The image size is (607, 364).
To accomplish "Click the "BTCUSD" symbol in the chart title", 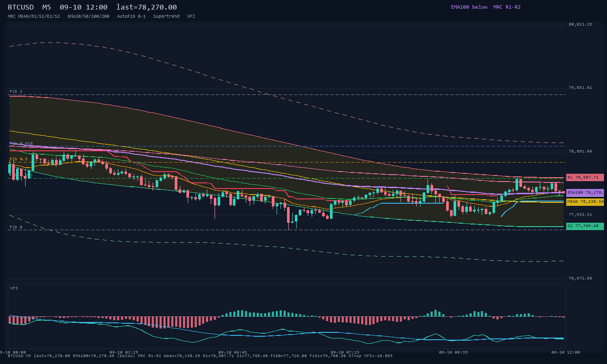I will (x=21, y=7).
